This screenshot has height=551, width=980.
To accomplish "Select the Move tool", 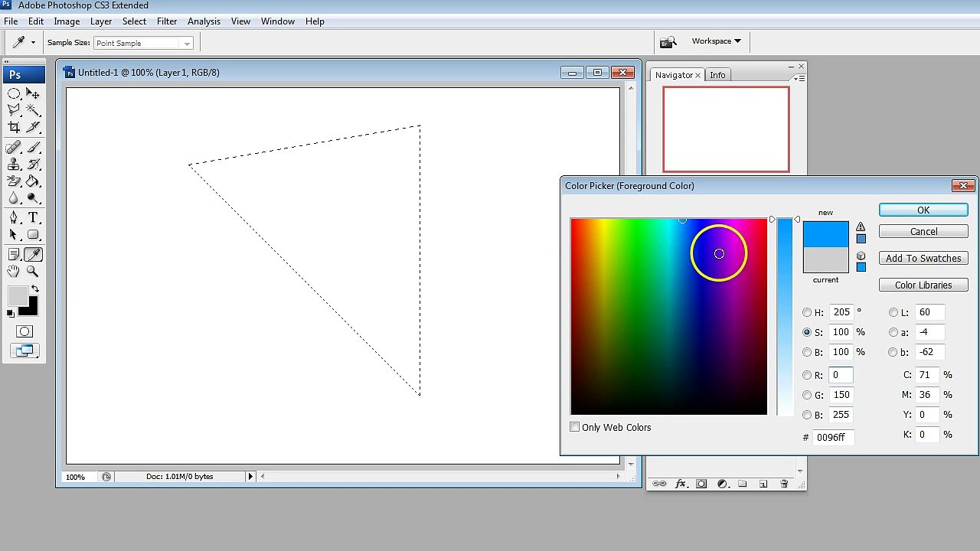I will pyautogui.click(x=33, y=93).
